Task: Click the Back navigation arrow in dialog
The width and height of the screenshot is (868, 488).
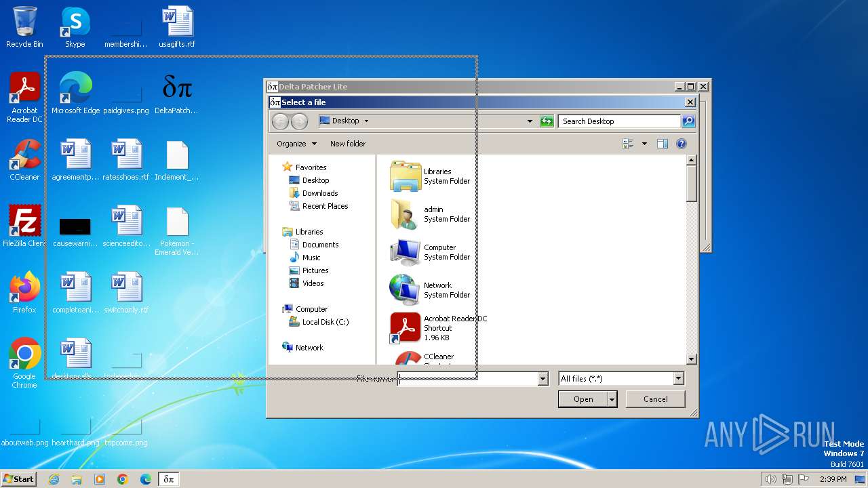Action: 280,121
